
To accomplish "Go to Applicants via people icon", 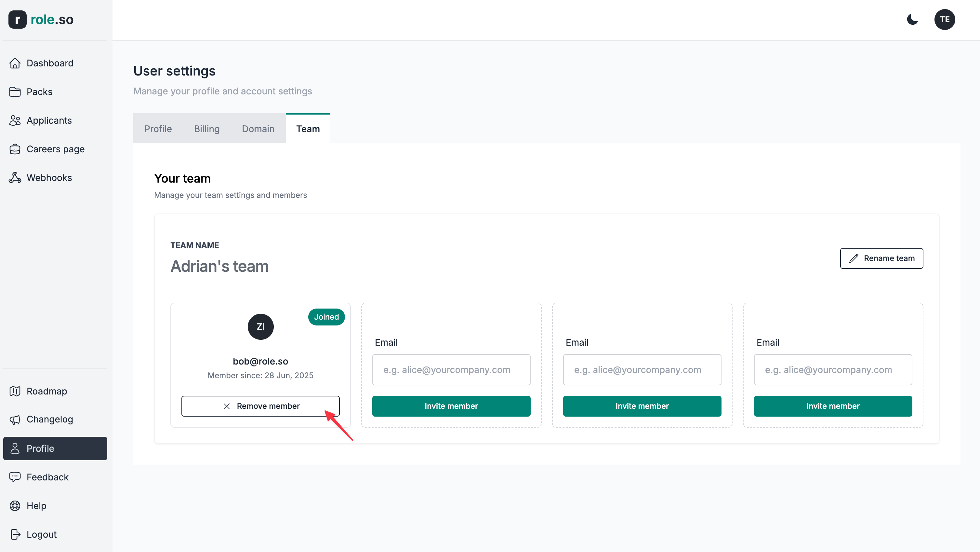I will [x=15, y=120].
